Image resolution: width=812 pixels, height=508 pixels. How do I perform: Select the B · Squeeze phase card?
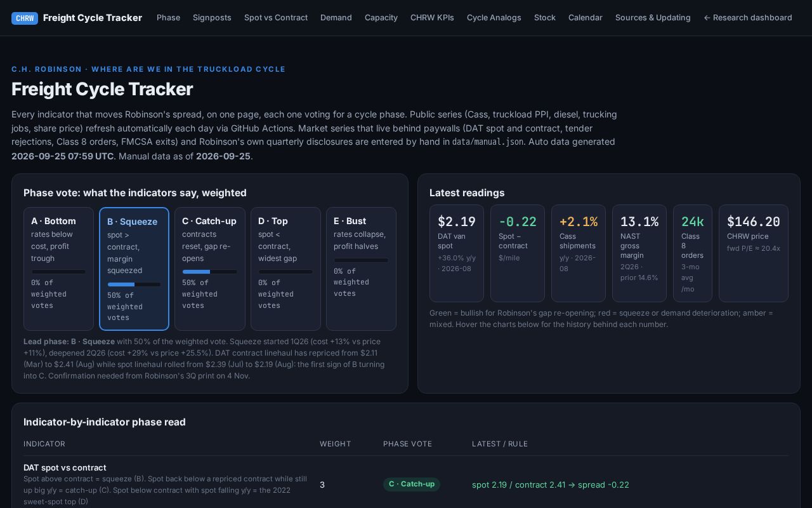pyautogui.click(x=134, y=269)
